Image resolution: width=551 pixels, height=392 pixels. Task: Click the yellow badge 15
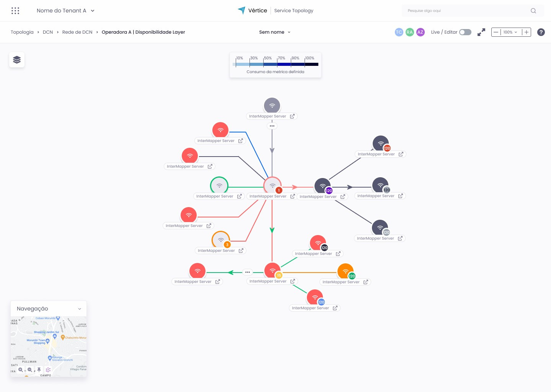(279, 275)
